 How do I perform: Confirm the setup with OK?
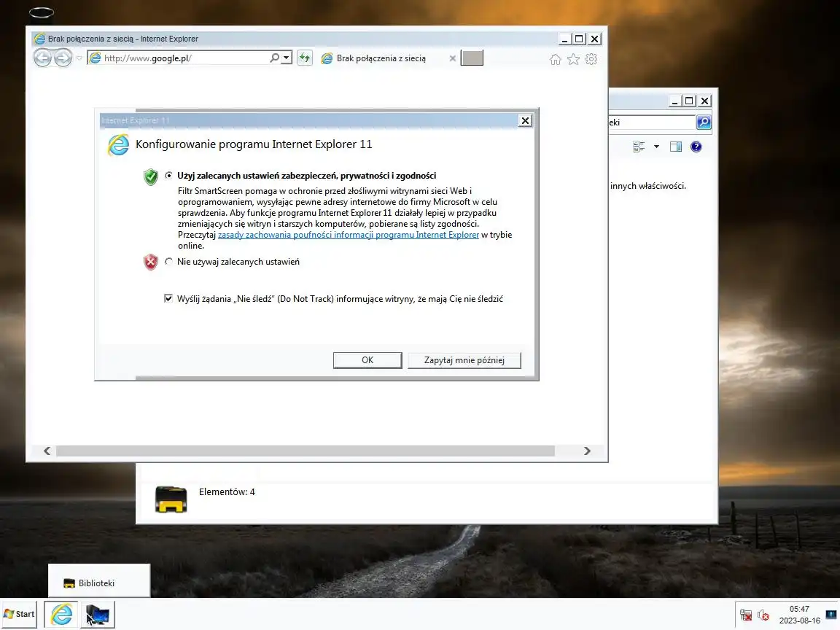click(x=367, y=360)
